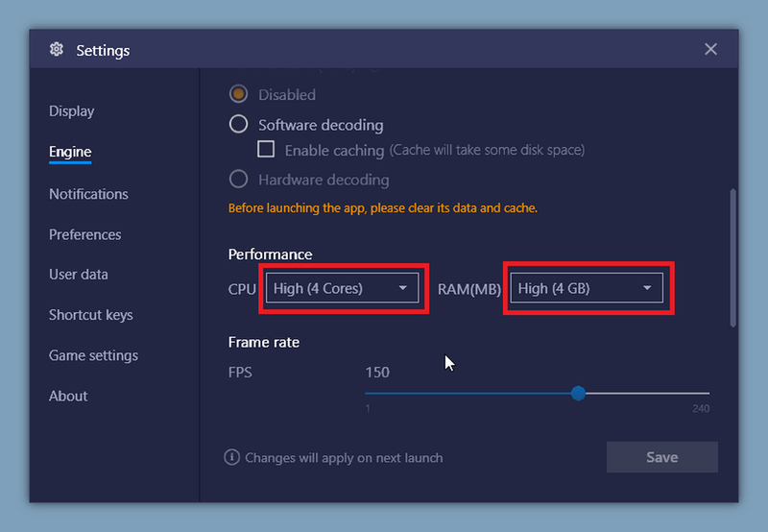Open the Display settings tab
Viewport: 768px width, 532px height.
click(71, 111)
